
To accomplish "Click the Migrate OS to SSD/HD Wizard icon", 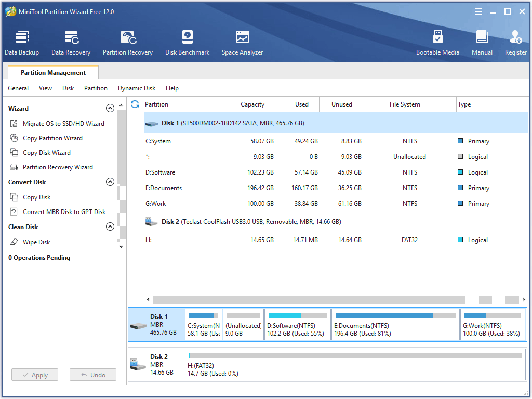I will click(14, 124).
